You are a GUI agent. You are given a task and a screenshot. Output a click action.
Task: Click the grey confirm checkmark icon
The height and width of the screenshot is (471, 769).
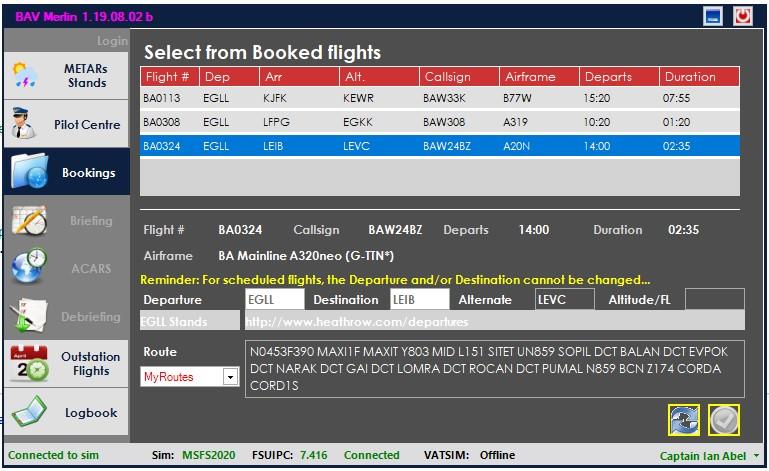tap(724, 420)
